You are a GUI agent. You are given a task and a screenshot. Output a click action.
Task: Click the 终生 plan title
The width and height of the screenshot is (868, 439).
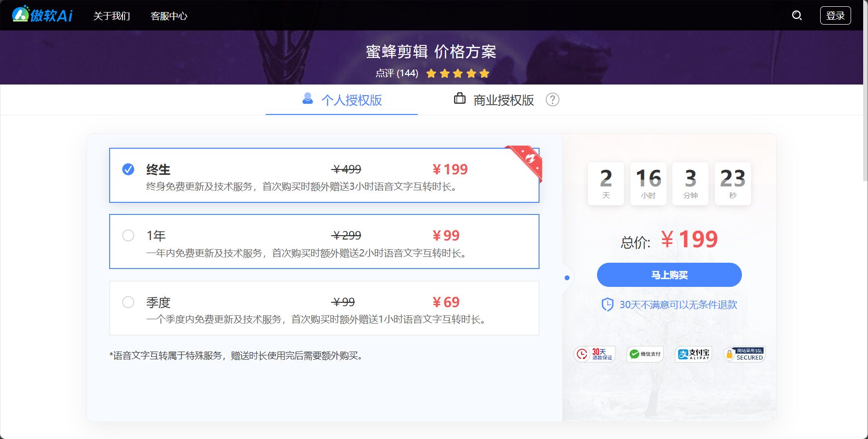point(158,170)
